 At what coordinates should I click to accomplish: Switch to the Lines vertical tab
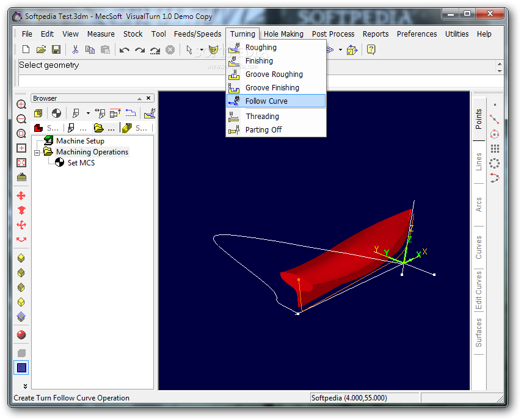(x=478, y=162)
